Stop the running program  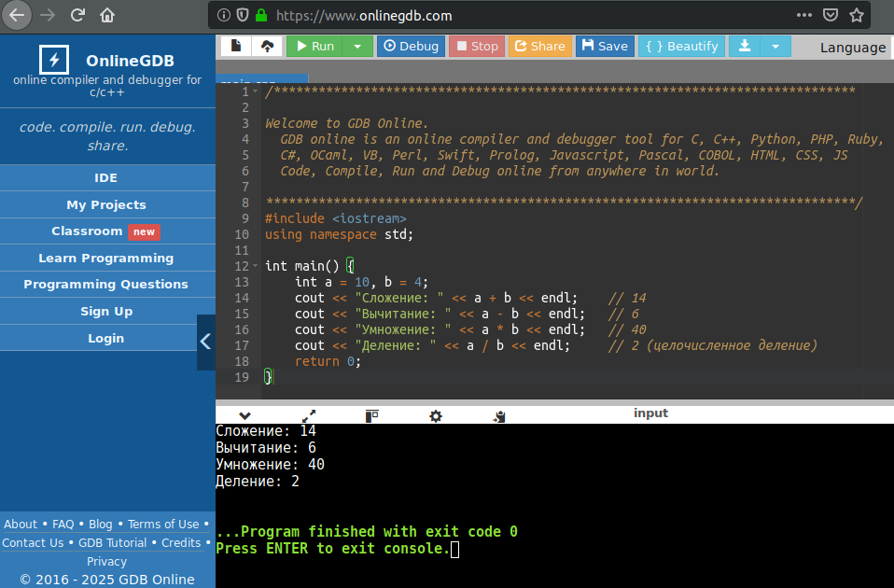[x=477, y=46]
